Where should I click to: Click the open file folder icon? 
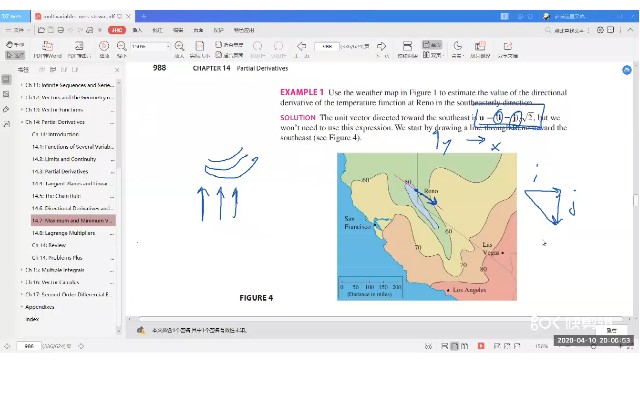click(x=41, y=30)
